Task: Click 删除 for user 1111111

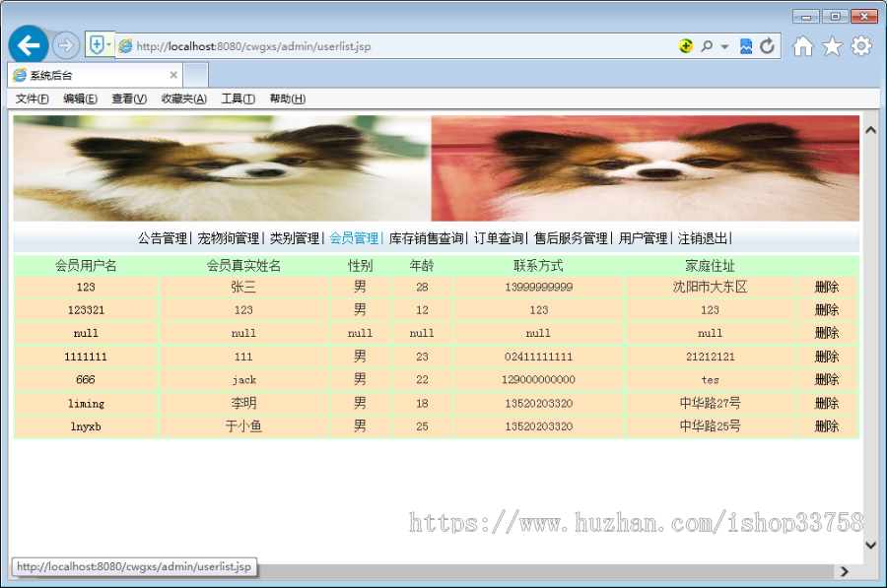Action: click(827, 357)
